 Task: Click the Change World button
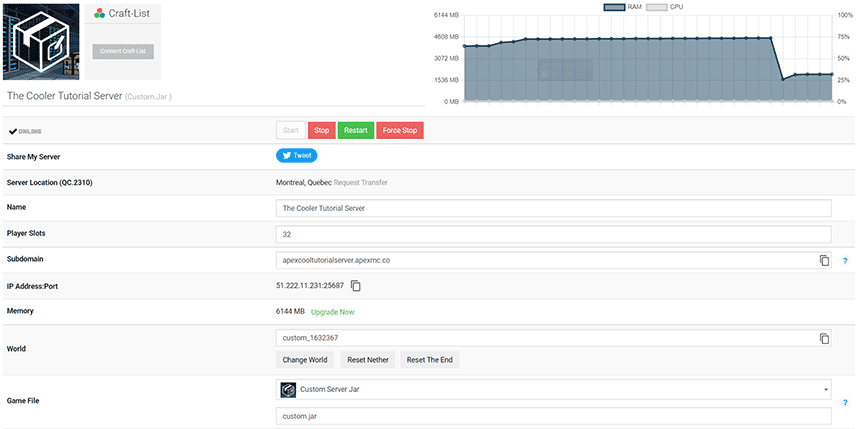305,360
